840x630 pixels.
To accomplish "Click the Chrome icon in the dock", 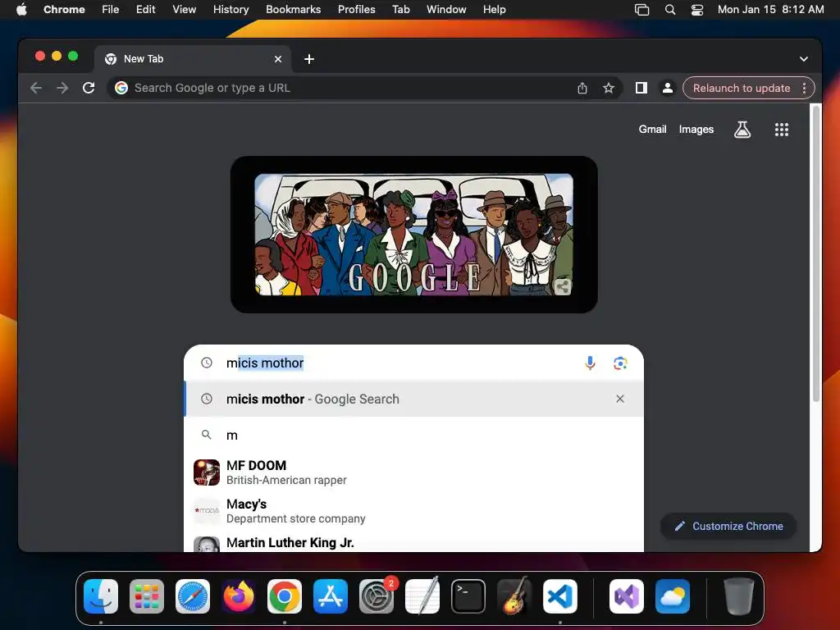I will click(285, 596).
